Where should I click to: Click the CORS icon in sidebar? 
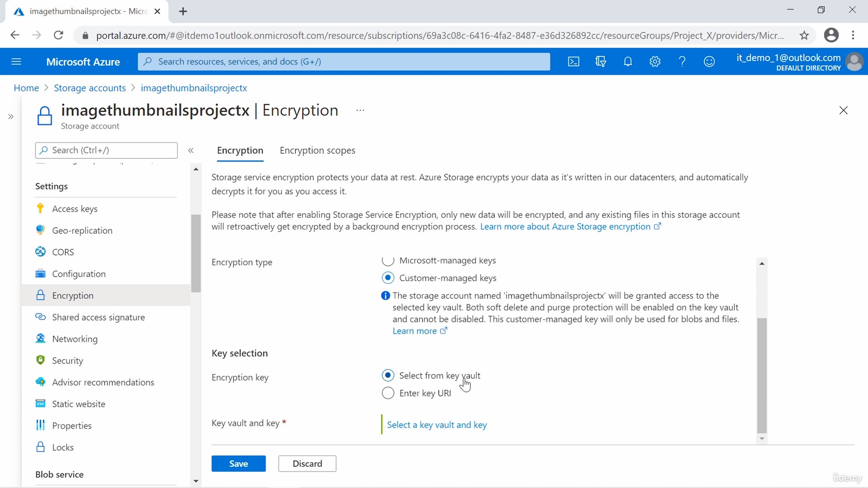(40, 252)
